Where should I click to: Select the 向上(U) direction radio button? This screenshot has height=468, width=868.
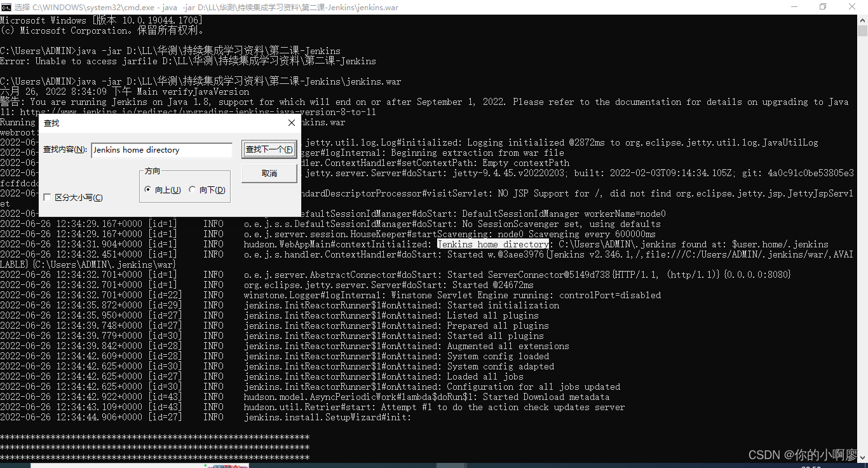pyautogui.click(x=148, y=189)
